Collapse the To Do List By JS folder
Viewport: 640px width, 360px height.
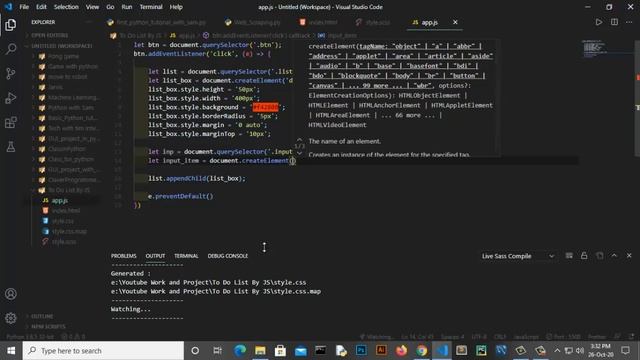click(69, 190)
